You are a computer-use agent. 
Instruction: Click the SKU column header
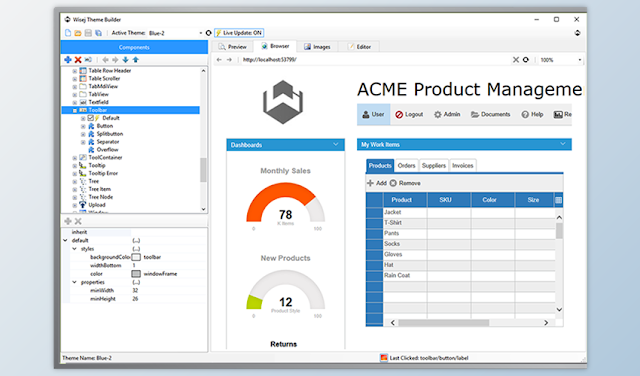click(x=449, y=200)
